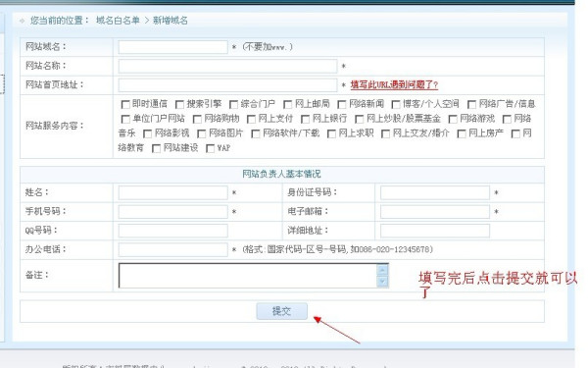The width and height of the screenshot is (588, 368).
Task: Check the 网上交友/婚介 checkbox
Action: point(386,133)
